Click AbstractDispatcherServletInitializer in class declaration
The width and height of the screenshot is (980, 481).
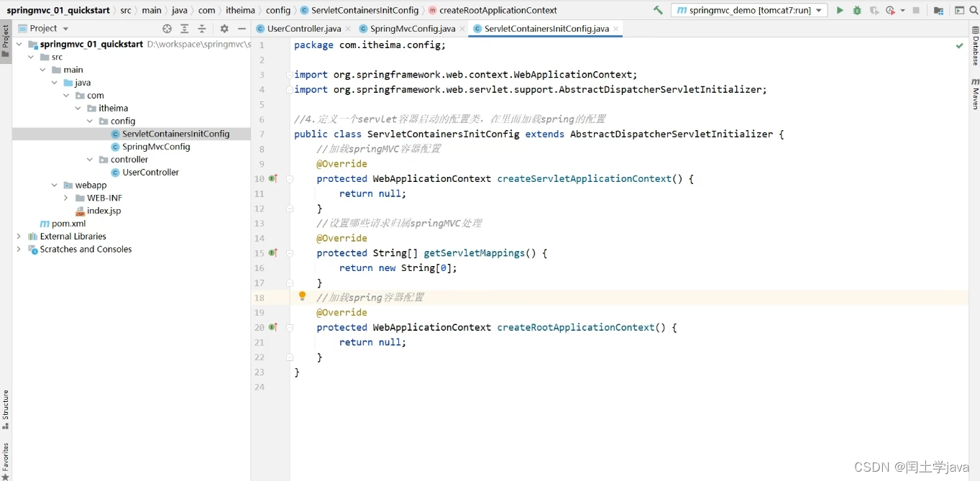point(672,134)
